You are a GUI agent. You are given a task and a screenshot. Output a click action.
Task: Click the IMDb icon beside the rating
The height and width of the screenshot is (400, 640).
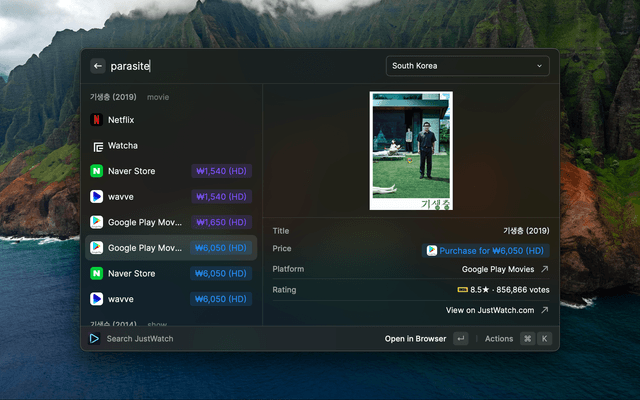coord(462,290)
